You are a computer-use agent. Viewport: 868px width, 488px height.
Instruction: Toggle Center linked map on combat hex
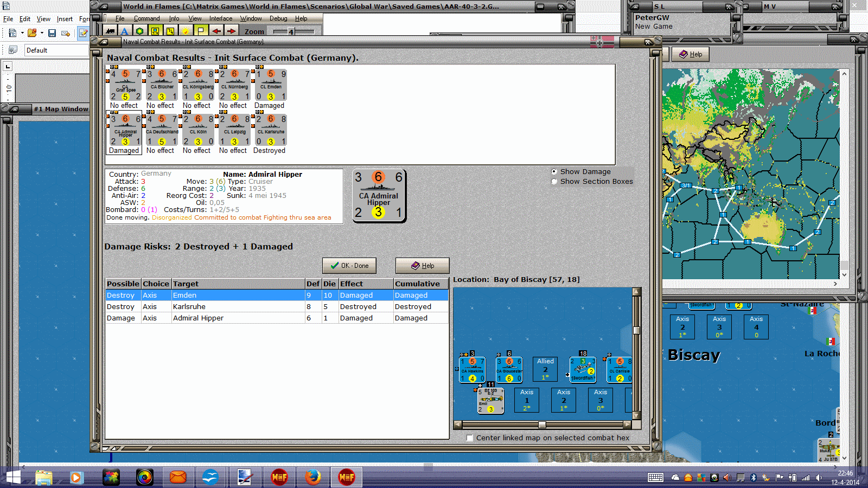470,438
